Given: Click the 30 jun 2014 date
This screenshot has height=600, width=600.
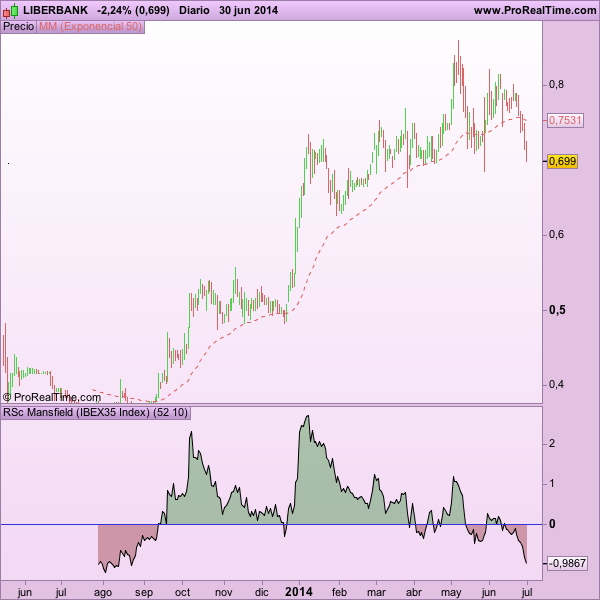Looking at the screenshot, I should [x=248, y=10].
